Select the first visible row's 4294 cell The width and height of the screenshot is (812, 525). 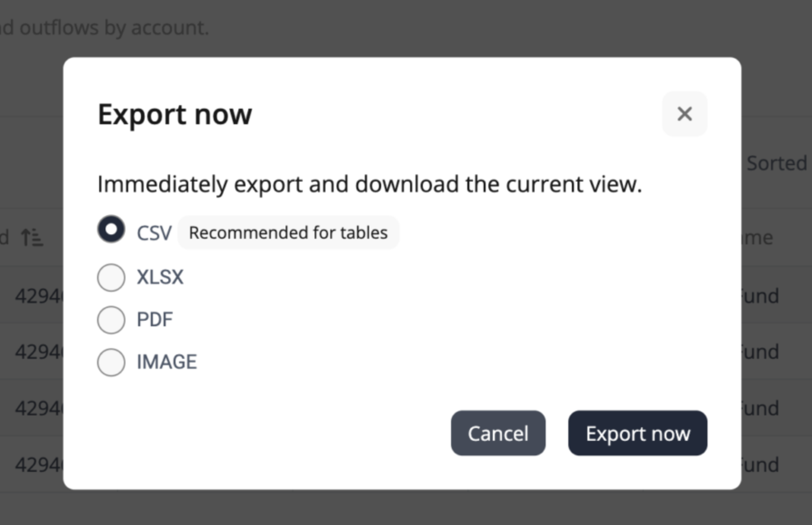tap(39, 296)
